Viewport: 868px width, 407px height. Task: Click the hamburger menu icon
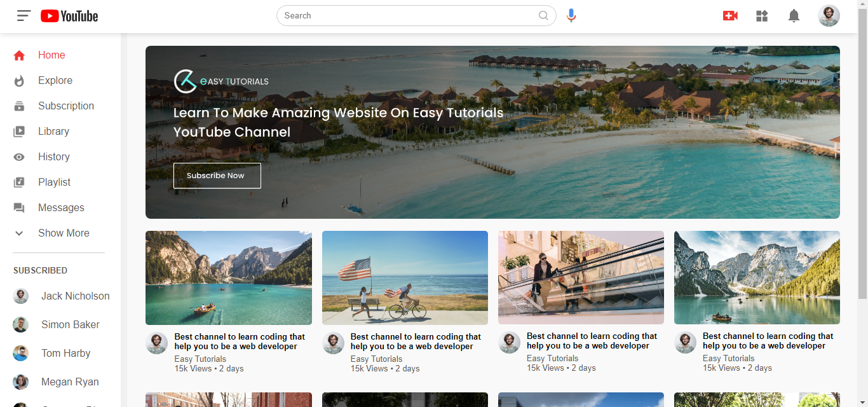[24, 16]
